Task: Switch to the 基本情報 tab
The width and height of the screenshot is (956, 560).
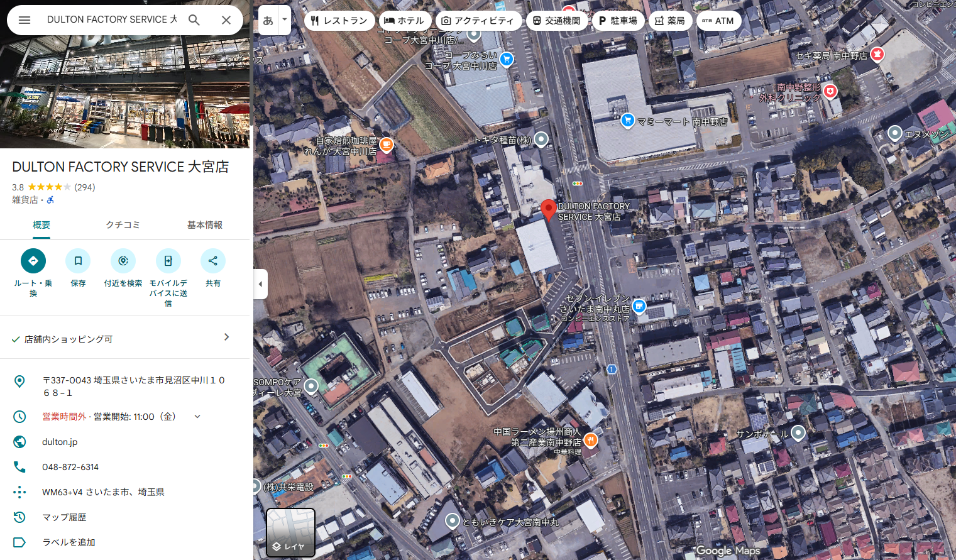Action: 205,225
